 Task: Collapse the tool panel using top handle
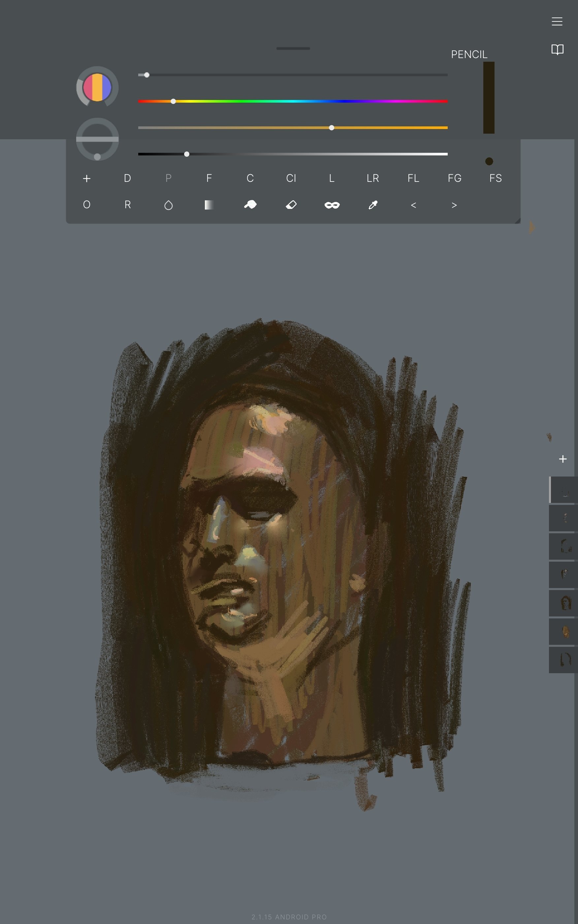point(293,48)
